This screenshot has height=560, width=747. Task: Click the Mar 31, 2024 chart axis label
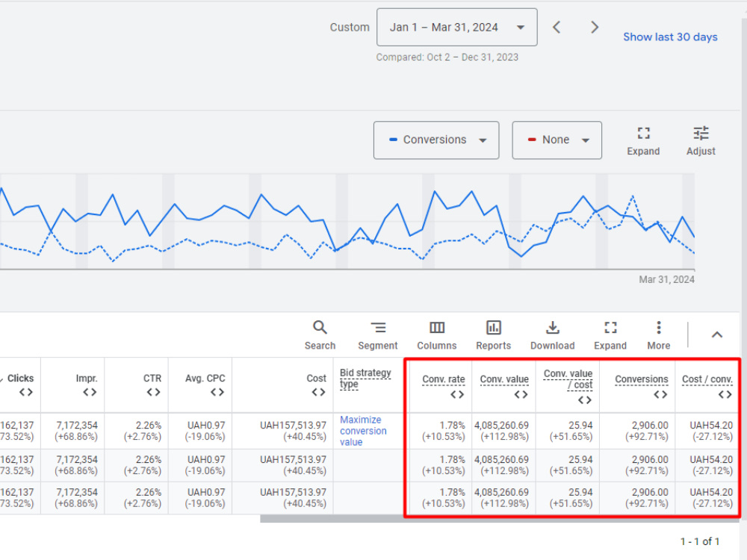(666, 279)
